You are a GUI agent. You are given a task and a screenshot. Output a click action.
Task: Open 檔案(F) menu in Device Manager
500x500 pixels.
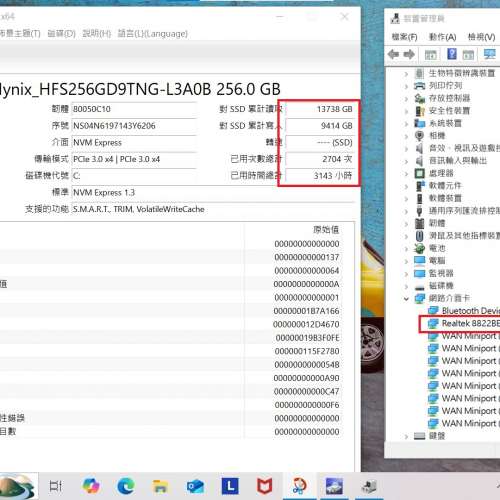pyautogui.click(x=404, y=37)
